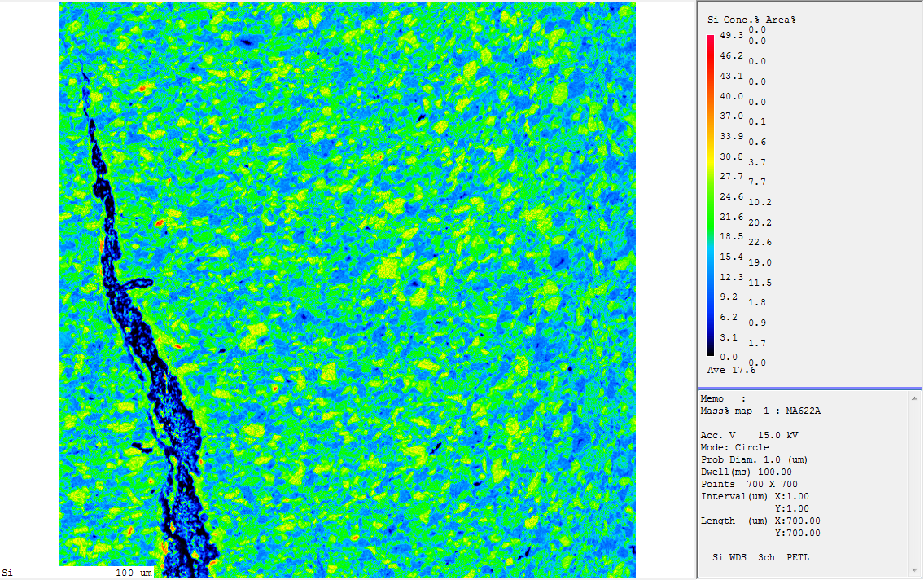Select the 'Dwell(ms) 100.00' line
This screenshot has height=580, width=924.
pos(746,472)
